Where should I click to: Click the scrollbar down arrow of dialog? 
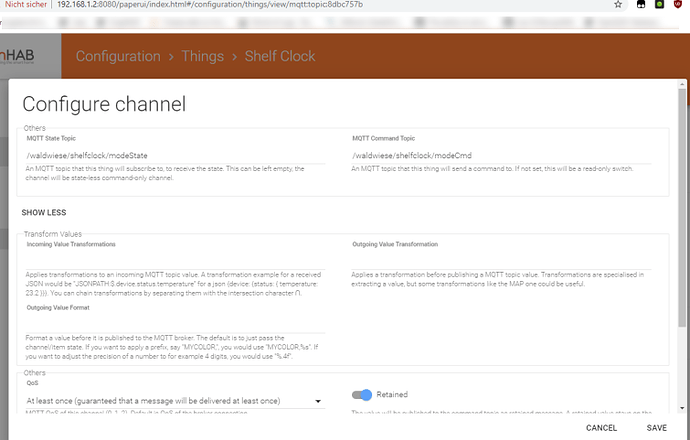(682, 408)
